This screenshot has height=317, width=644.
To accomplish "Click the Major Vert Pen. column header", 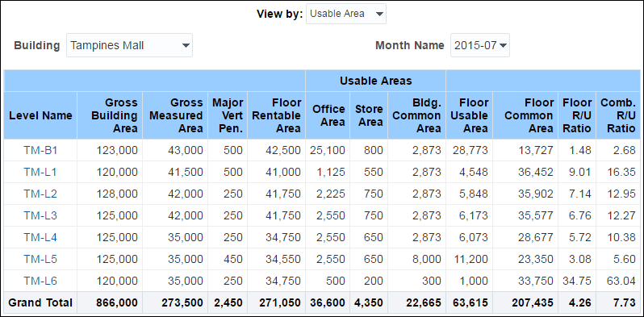I will 228,115.
